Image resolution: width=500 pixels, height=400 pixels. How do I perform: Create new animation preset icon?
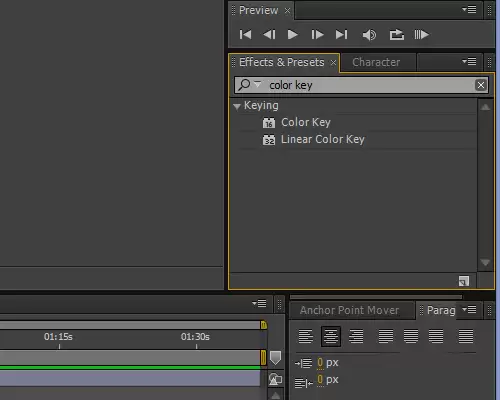(464, 281)
